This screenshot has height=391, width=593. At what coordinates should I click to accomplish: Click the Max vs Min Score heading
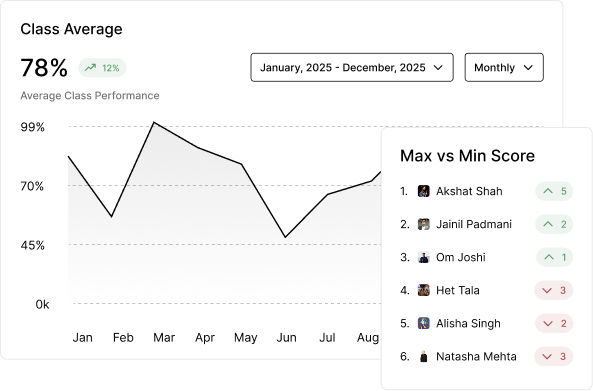pyautogui.click(x=467, y=156)
